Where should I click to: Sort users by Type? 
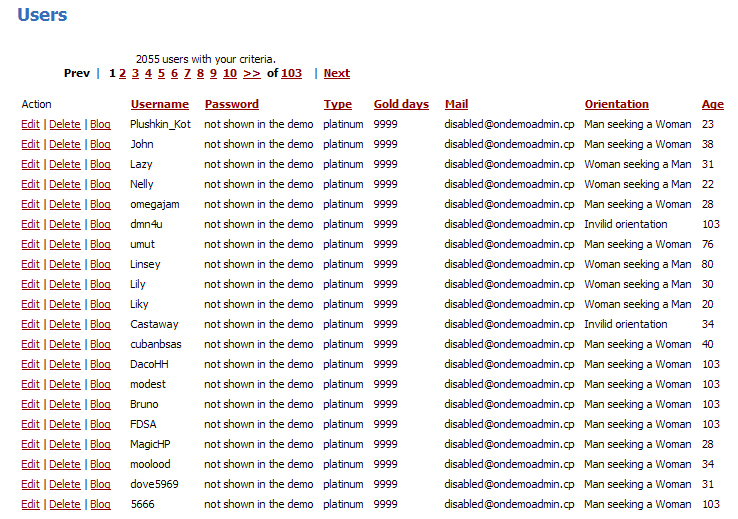click(337, 104)
